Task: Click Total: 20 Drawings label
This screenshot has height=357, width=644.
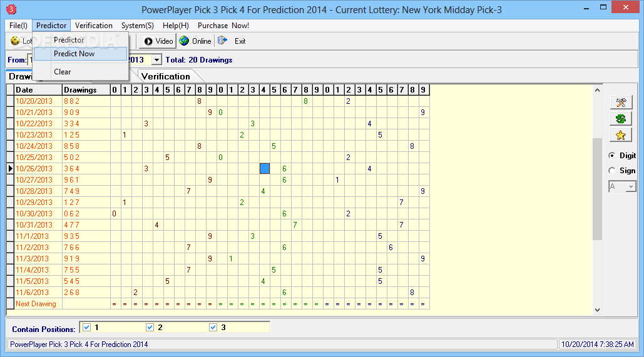Action: click(199, 60)
